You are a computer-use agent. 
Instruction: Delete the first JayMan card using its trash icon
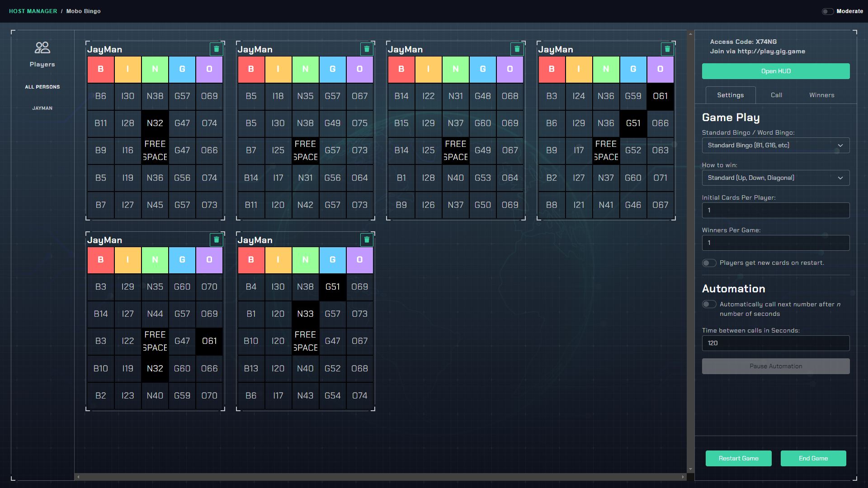pyautogui.click(x=216, y=49)
